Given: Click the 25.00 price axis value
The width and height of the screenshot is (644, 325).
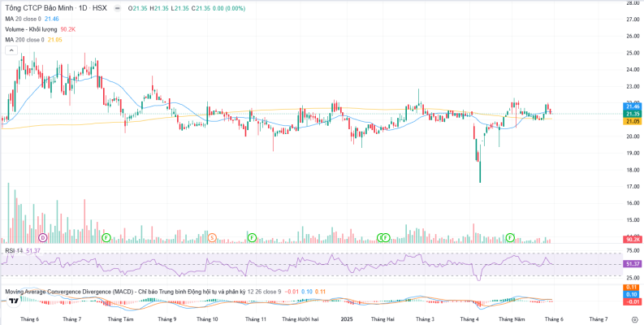Looking at the screenshot, I should click(x=633, y=53).
